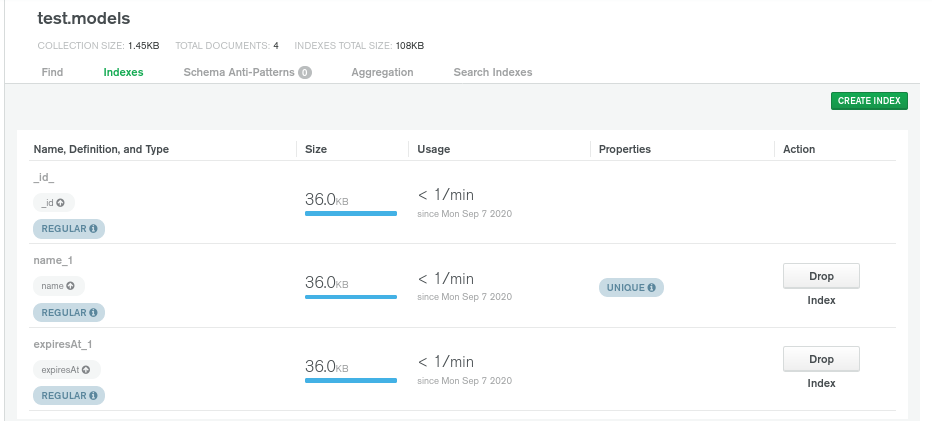This screenshot has height=421, width=932.
Task: Go to the Aggregation tab
Action: click(382, 72)
